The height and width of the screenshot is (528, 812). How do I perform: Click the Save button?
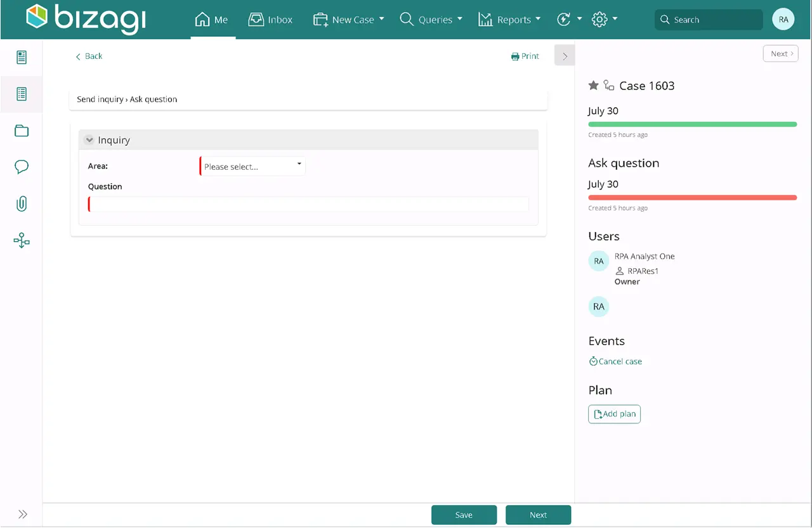click(x=464, y=515)
